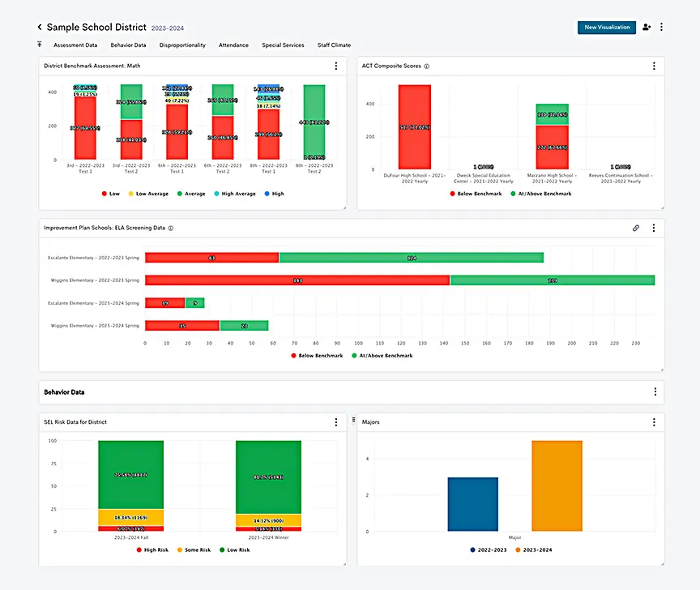Switch to the Staff Climate tab

(x=334, y=45)
